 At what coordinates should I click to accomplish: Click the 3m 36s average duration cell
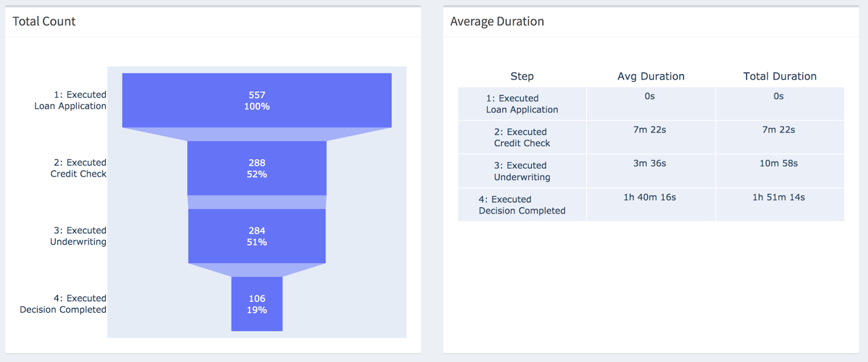(649, 163)
